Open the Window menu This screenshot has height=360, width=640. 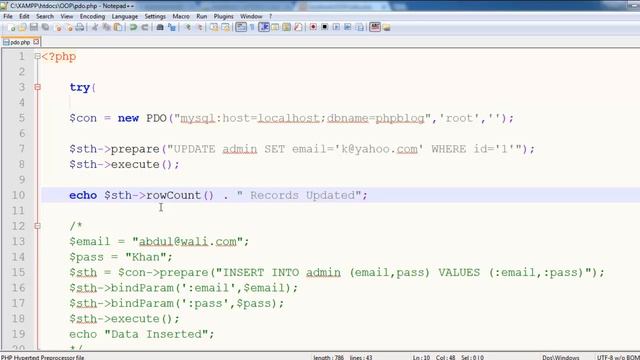pyautogui.click(x=251, y=16)
